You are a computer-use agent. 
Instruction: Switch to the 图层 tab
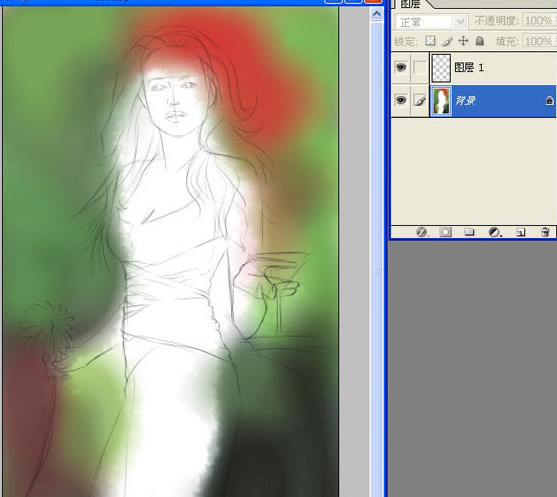tap(410, 4)
